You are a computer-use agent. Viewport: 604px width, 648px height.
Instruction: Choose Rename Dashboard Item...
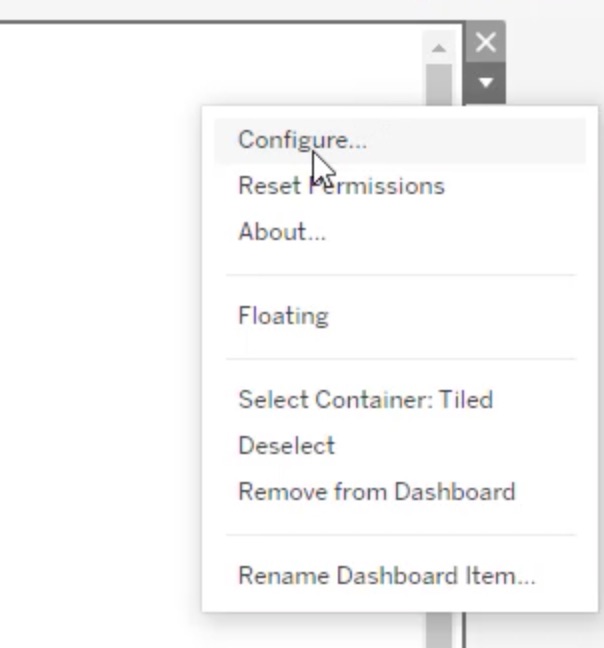[x=386, y=576]
